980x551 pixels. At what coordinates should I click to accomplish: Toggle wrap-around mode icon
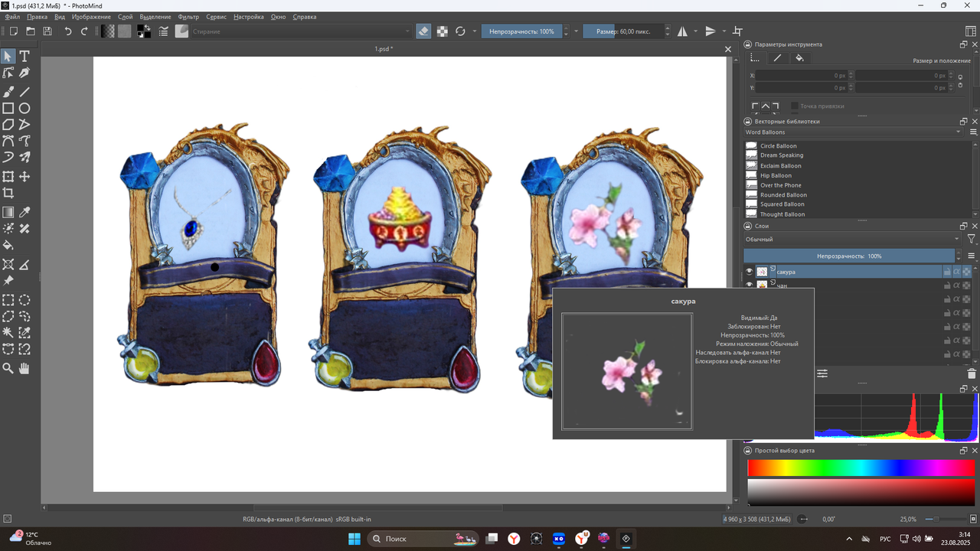738,31
